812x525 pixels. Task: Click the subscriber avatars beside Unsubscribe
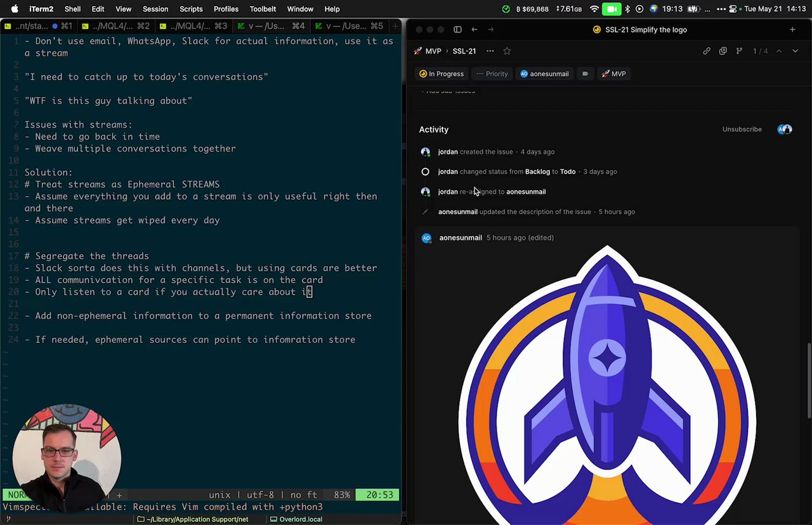point(785,130)
